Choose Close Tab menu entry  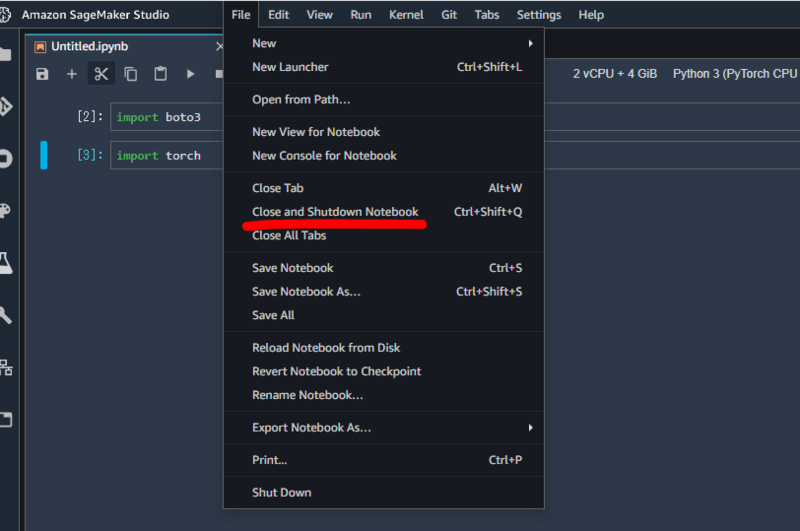[384, 188]
